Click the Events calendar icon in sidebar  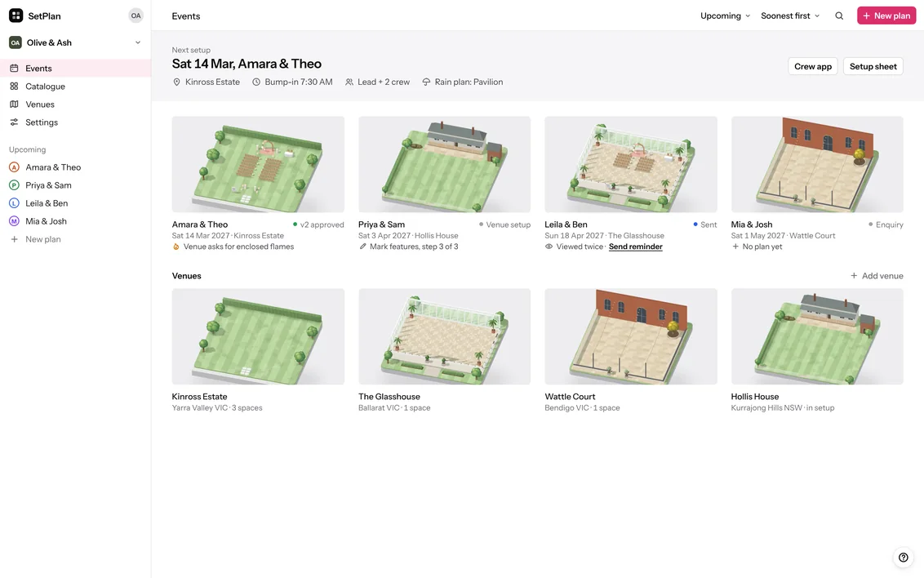pyautogui.click(x=14, y=69)
